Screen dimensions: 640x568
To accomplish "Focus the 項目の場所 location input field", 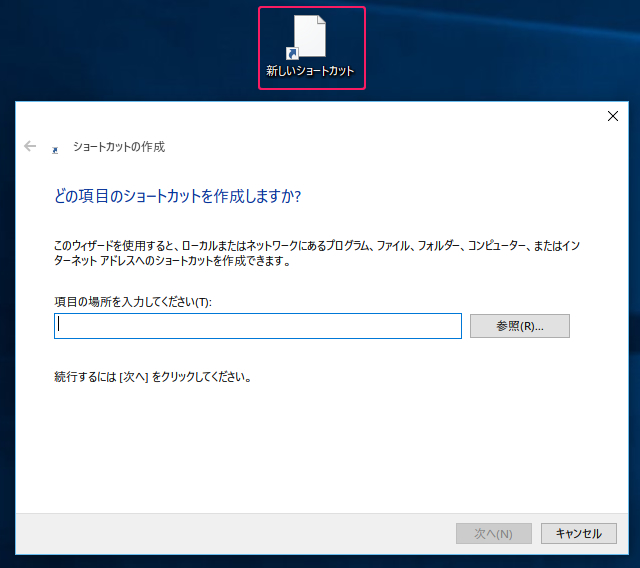I will (x=258, y=326).
